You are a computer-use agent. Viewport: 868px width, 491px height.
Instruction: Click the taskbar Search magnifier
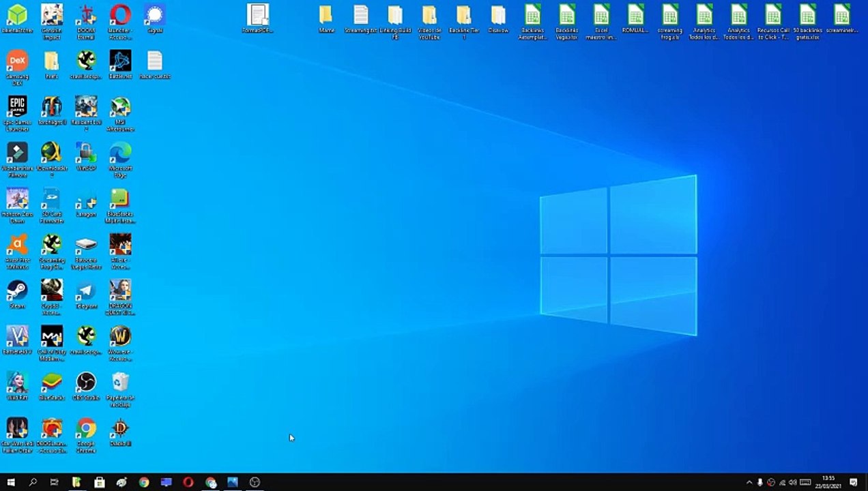tap(33, 482)
